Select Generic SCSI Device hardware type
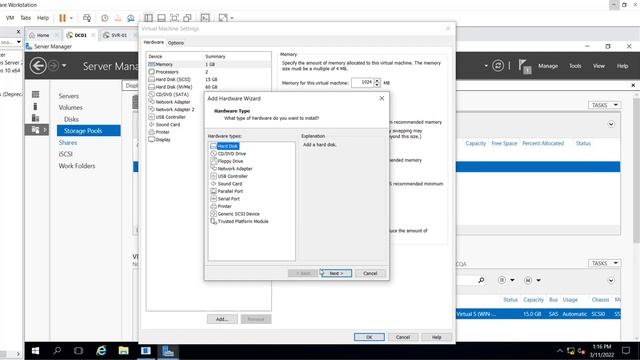640x360 pixels. tap(235, 214)
